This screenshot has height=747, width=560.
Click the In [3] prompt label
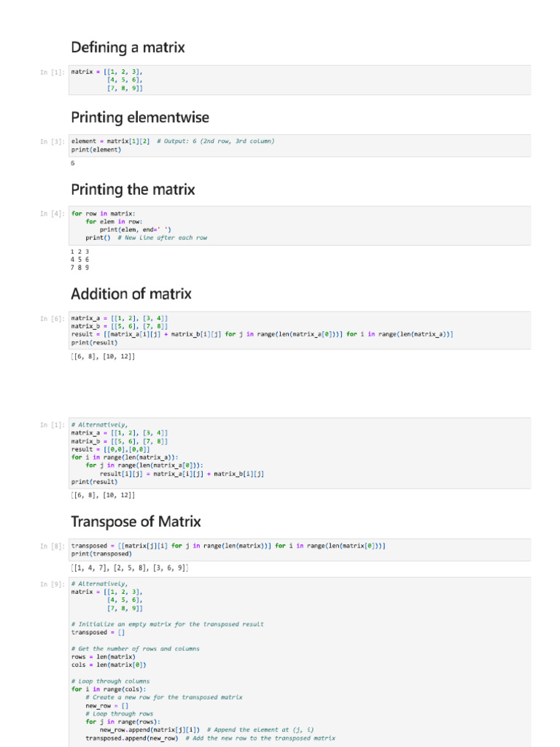[x=53, y=142]
